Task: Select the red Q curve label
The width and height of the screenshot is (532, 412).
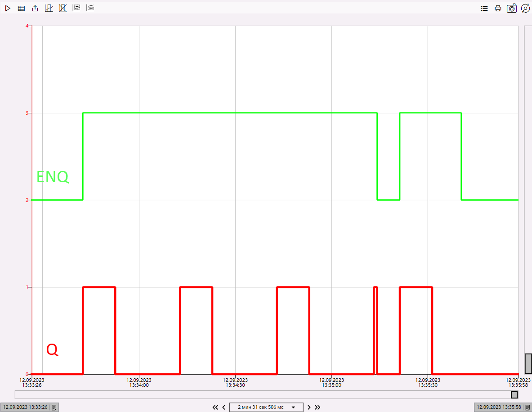Action: coord(53,350)
